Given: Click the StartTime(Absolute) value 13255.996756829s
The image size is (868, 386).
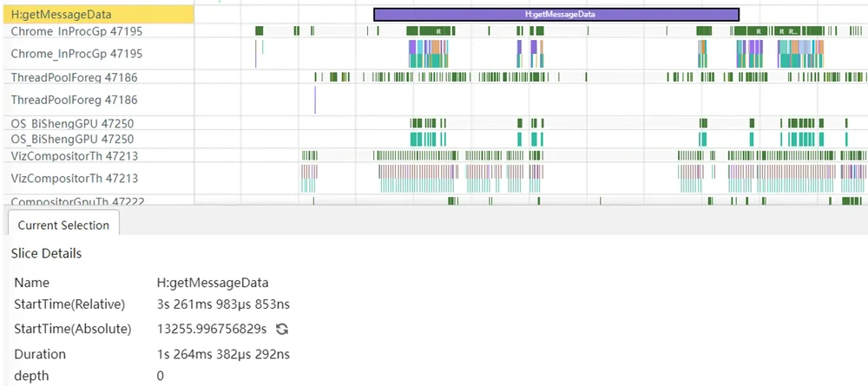Looking at the screenshot, I should point(212,329).
